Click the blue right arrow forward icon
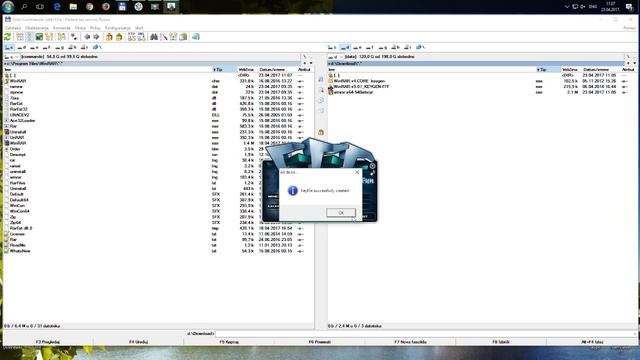Viewport: 640px width, 360px height. coord(96,37)
